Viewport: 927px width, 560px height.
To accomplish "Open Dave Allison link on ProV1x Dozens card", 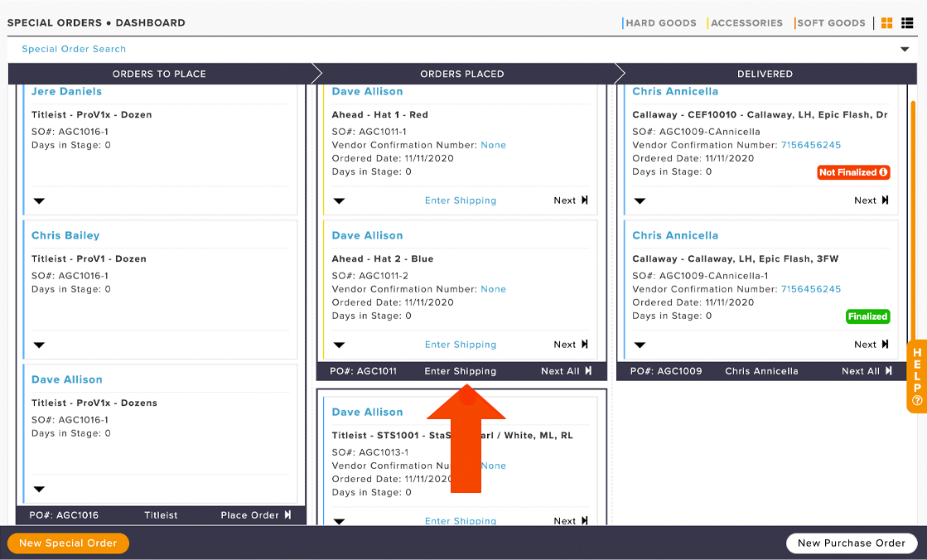I will click(x=67, y=379).
